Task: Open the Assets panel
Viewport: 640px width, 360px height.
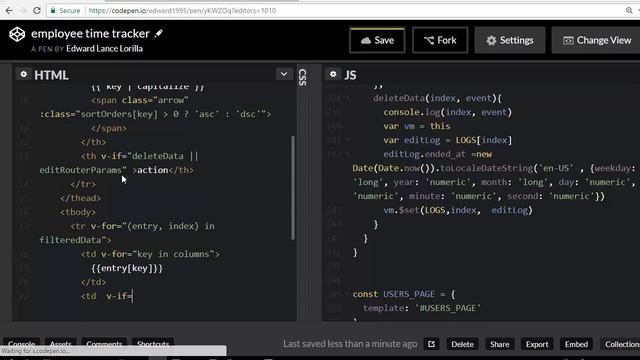Action: 60,344
